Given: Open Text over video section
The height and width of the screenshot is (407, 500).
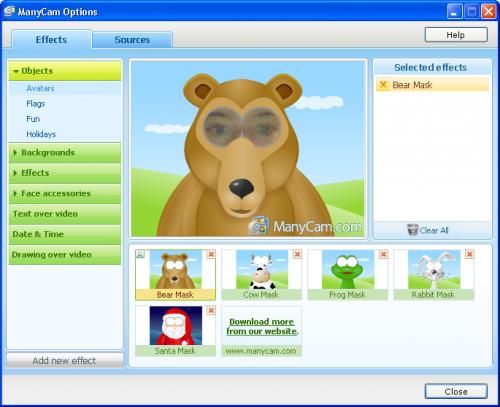Looking at the screenshot, I should [65, 214].
